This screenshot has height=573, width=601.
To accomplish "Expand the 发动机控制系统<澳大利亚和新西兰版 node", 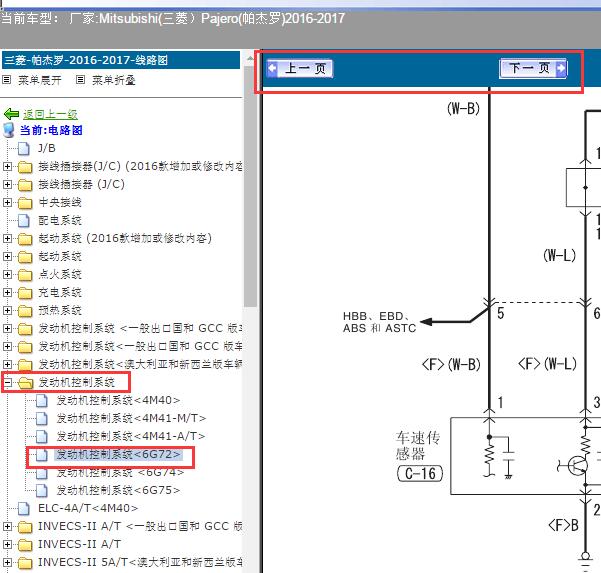I will pos(7,364).
